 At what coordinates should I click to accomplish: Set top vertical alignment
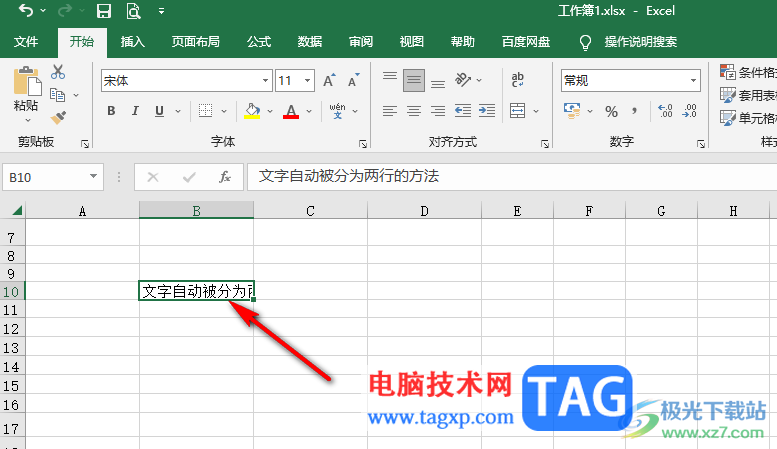pyautogui.click(x=389, y=77)
